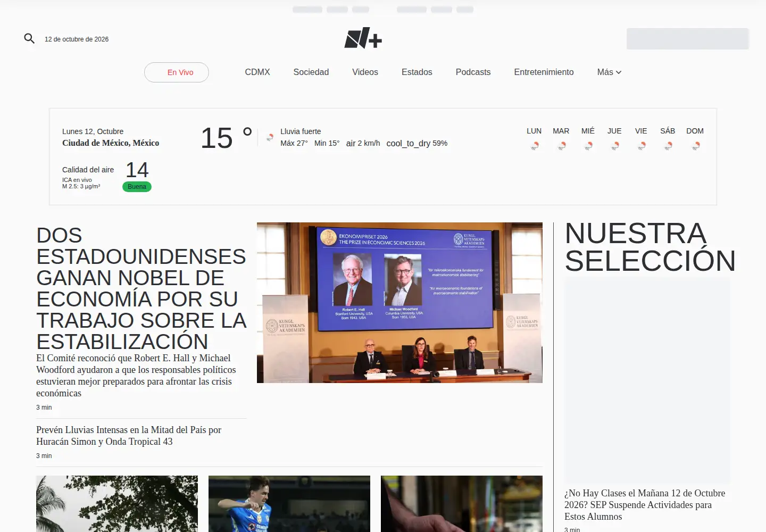Click the En Vivo button
The height and width of the screenshot is (532, 766).
point(177,72)
